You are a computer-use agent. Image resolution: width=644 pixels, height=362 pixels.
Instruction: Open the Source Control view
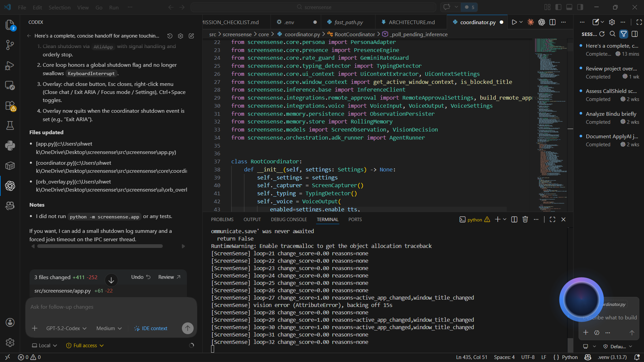click(x=10, y=45)
